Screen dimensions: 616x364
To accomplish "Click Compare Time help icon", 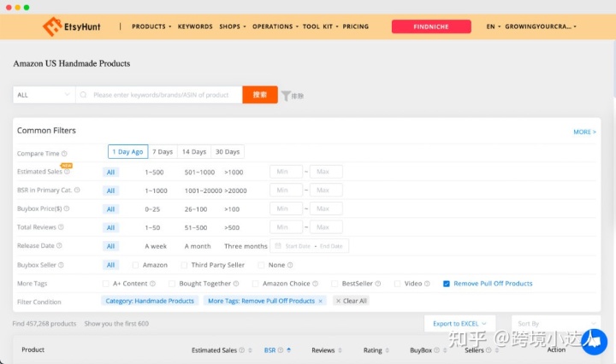I will 64,153.
